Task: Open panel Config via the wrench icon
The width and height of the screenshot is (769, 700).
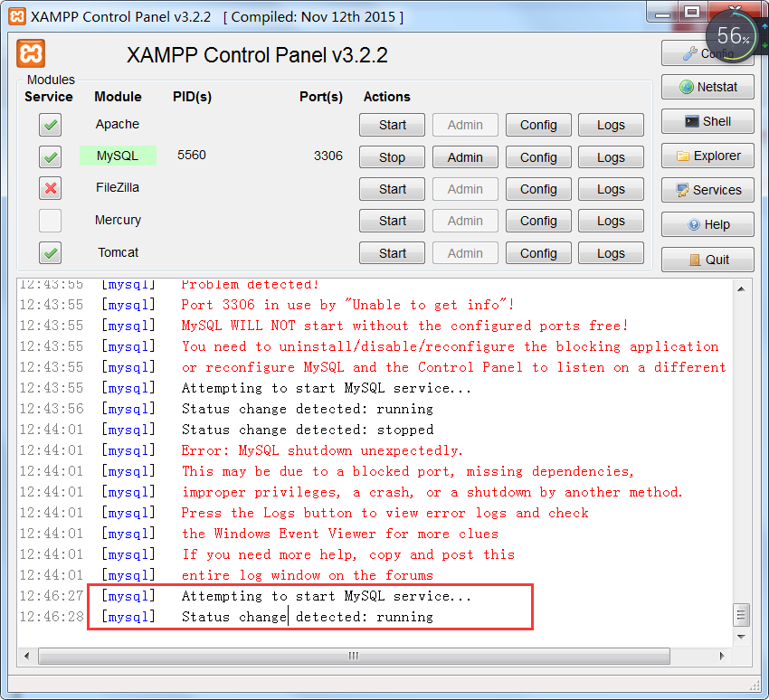Action: coord(707,52)
